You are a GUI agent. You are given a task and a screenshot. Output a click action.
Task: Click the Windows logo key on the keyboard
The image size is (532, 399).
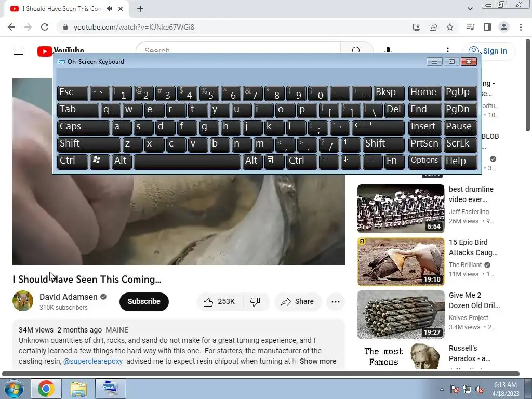pos(100,161)
